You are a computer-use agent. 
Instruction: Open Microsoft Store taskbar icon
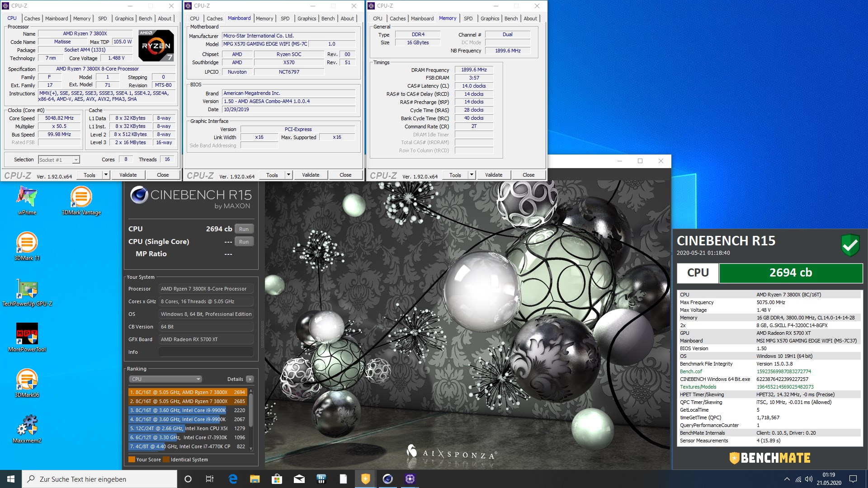277,479
